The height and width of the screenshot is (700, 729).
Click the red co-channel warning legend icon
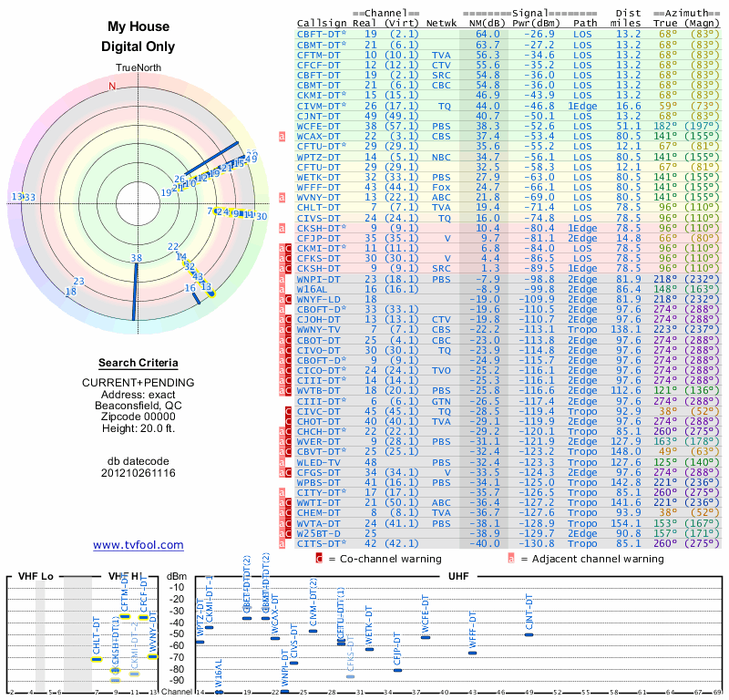(x=319, y=559)
